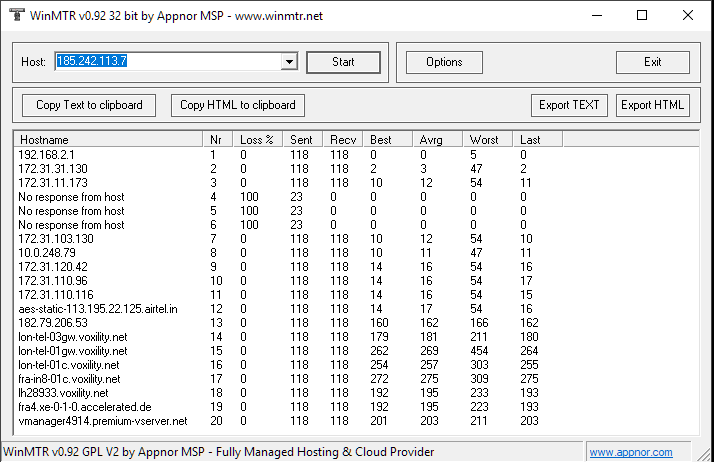
Task: Click Loss value 100 in hop 4 row
Action: pos(249,197)
